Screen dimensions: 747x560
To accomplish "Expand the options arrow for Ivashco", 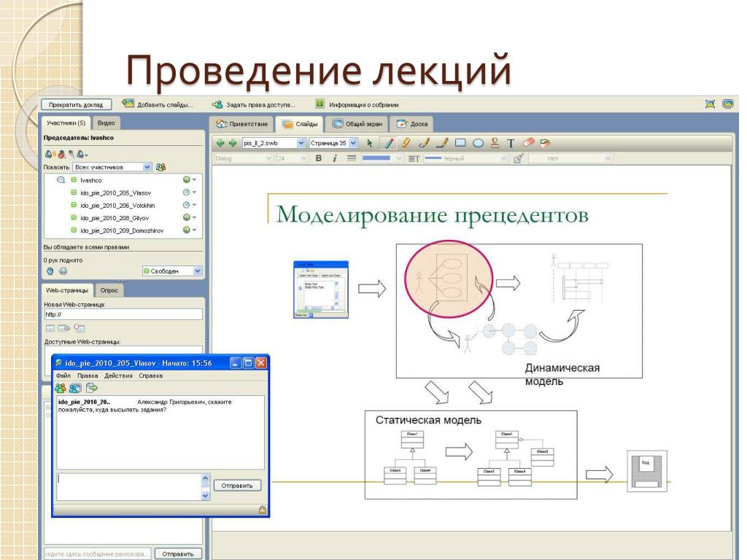I will 194,180.
